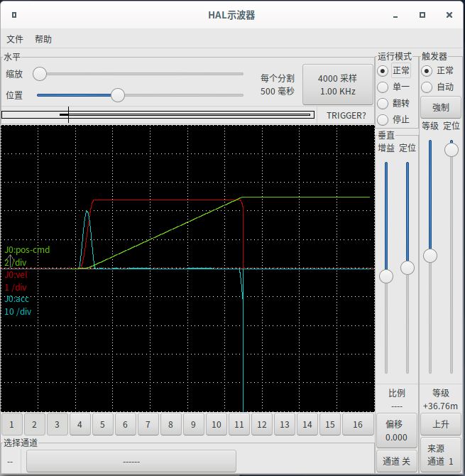Select channel 9 button
Screen dimensions: 465x476
click(x=194, y=424)
